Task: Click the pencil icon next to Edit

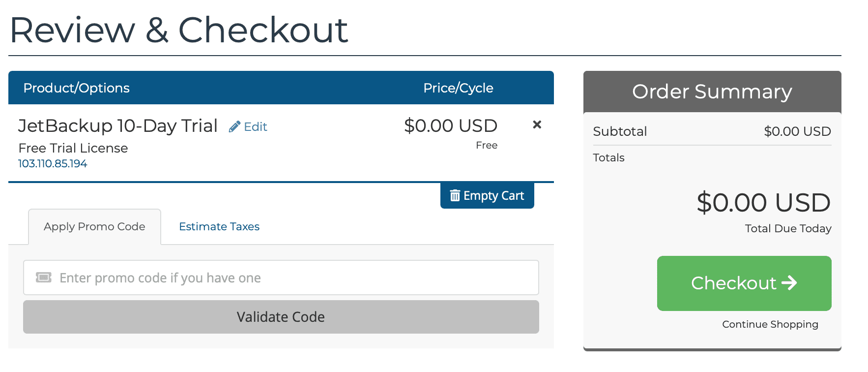Action: pyautogui.click(x=234, y=127)
